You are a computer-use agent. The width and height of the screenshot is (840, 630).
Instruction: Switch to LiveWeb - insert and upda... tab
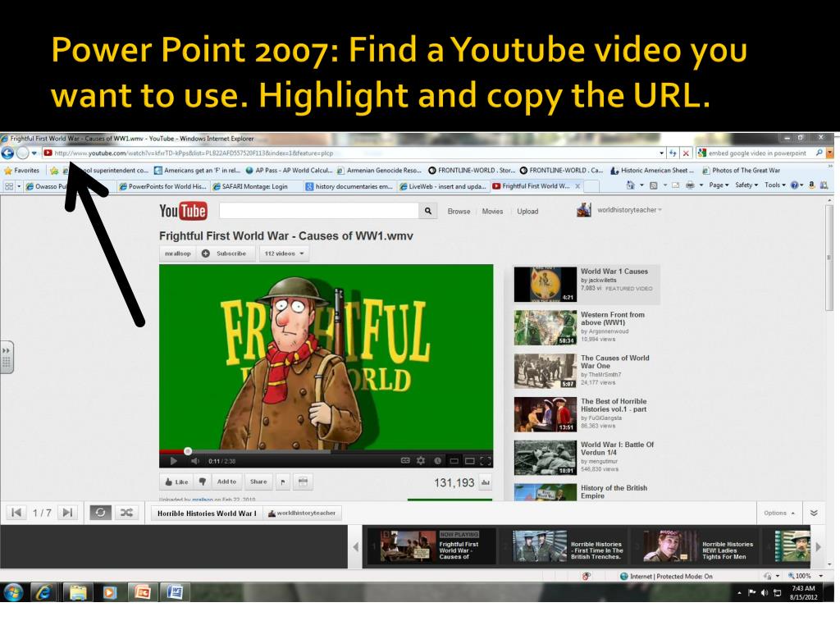tap(442, 186)
